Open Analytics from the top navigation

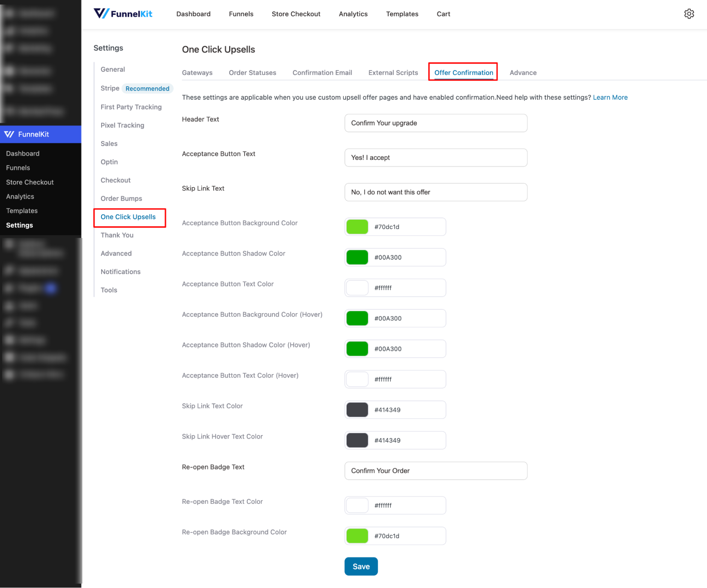353,14
